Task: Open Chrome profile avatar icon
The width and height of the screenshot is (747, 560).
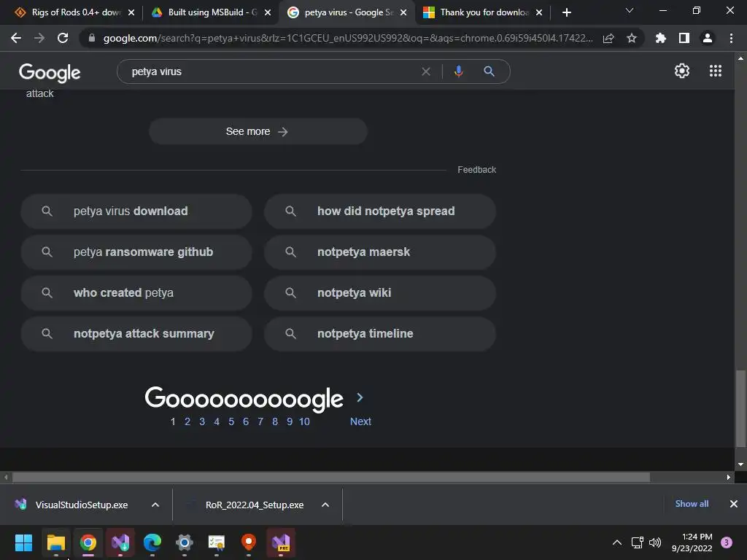Action: pyautogui.click(x=708, y=38)
